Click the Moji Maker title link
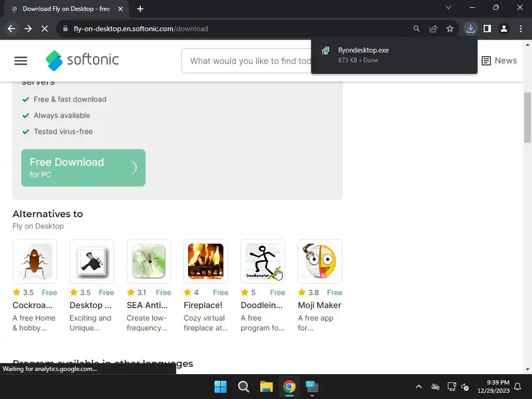Viewport: 532px width, 399px height. [x=320, y=305]
